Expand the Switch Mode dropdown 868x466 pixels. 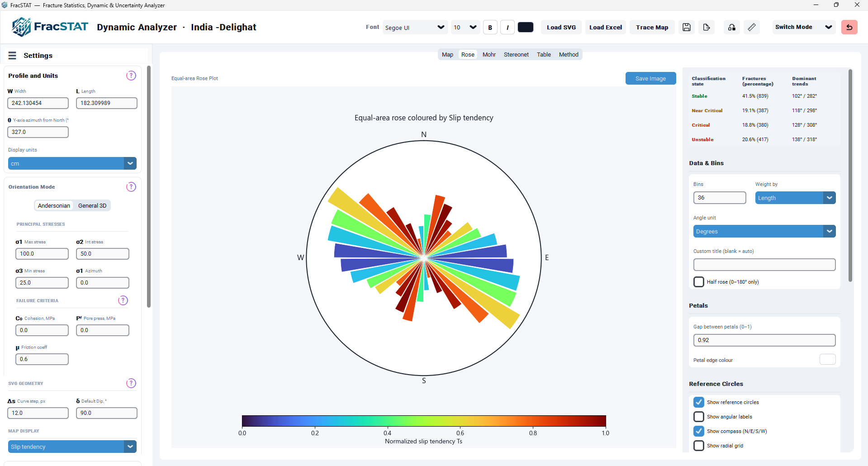click(803, 27)
